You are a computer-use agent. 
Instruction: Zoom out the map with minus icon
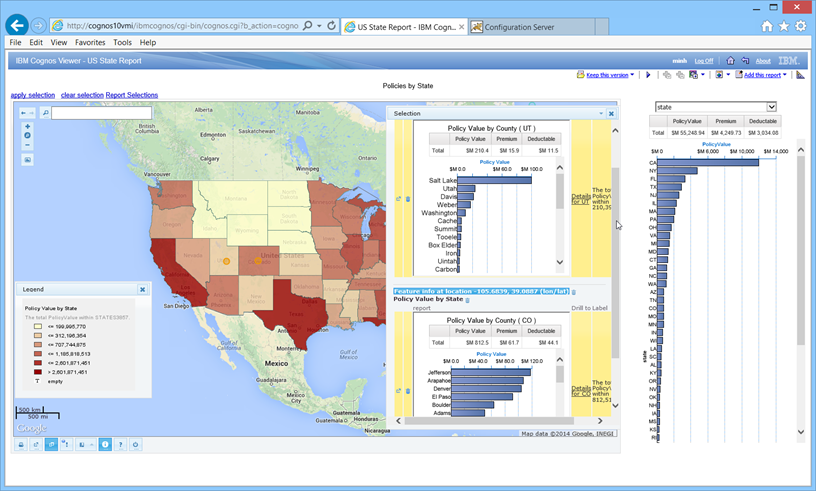coord(28,145)
